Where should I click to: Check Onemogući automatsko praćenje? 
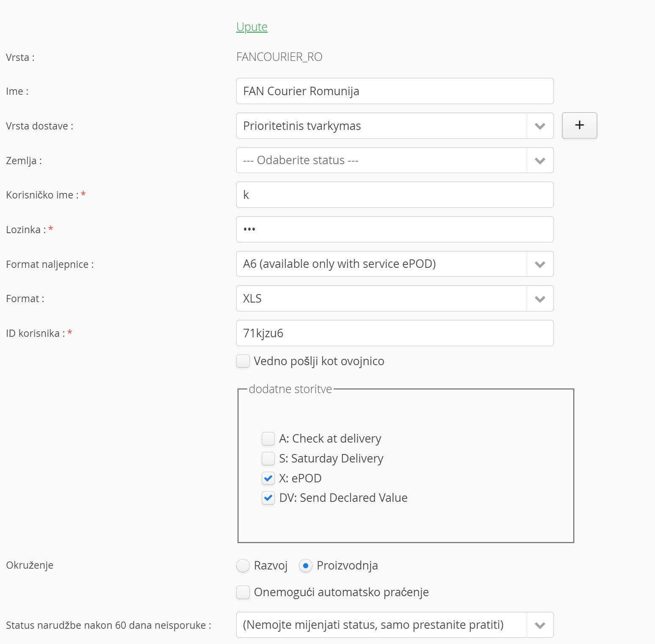coord(243,592)
